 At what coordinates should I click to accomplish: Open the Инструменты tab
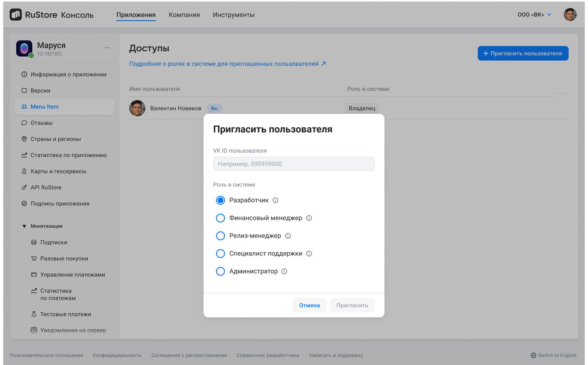point(234,15)
